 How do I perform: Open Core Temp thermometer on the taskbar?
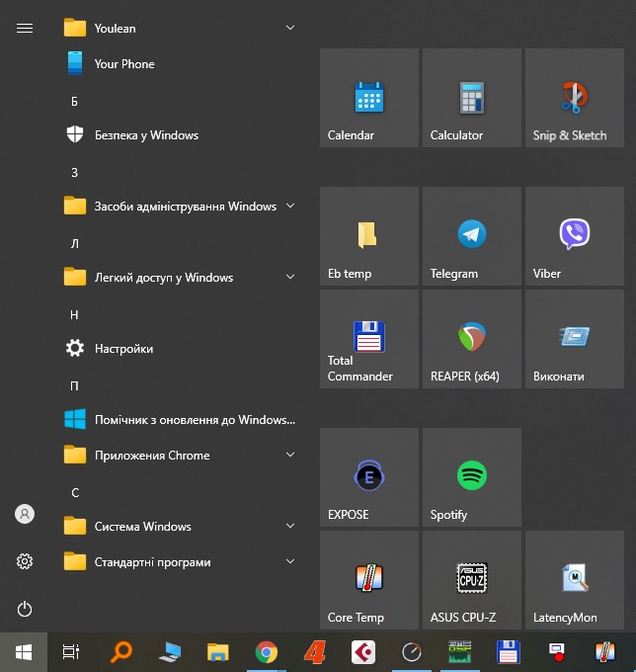tap(605, 652)
